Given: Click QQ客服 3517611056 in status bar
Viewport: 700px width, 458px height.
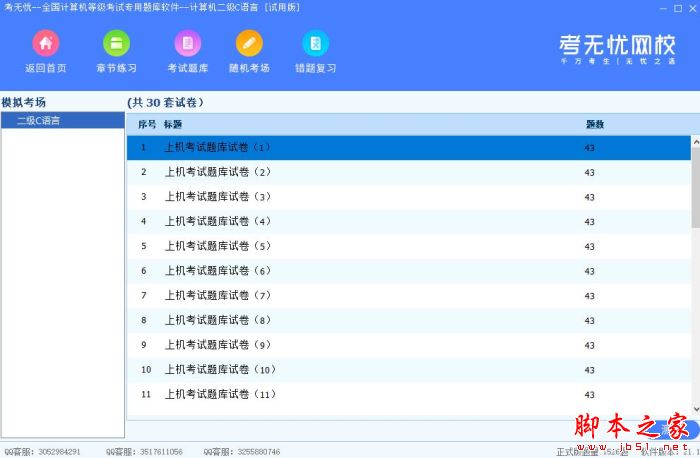Looking at the screenshot, I should tap(144, 452).
